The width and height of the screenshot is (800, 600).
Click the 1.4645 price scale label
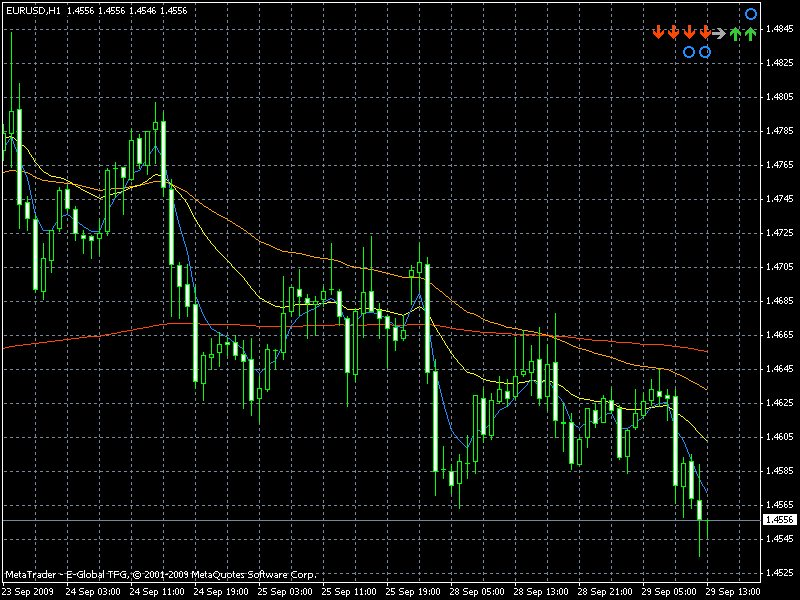(x=780, y=369)
